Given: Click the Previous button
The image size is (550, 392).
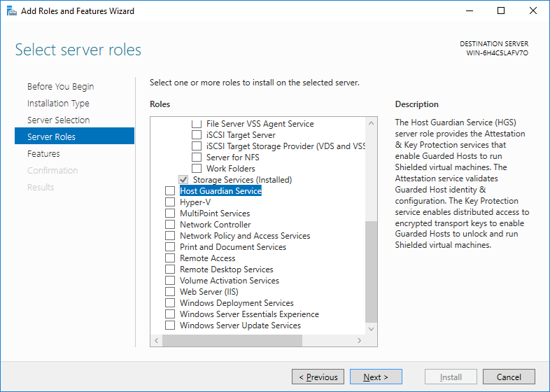Looking at the screenshot, I should tap(318, 377).
